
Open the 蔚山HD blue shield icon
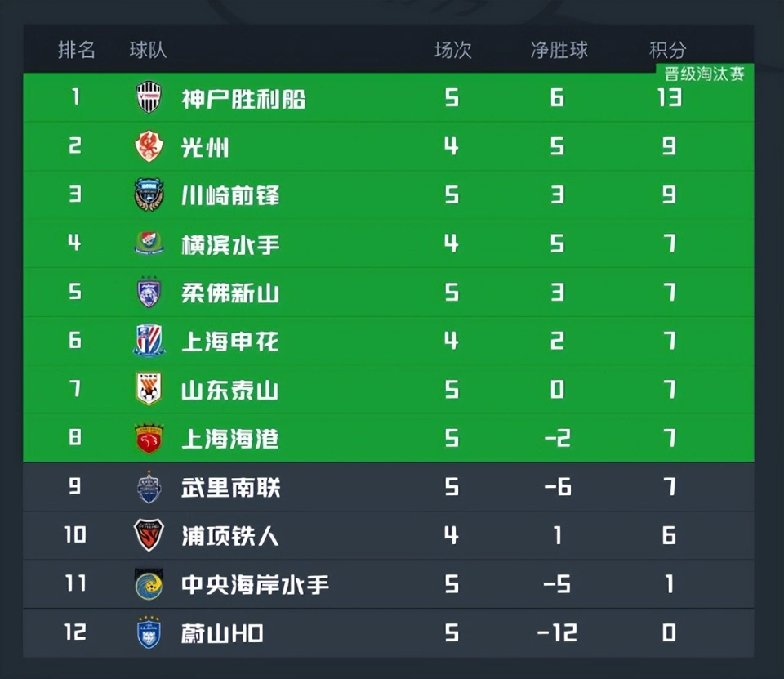coord(149,632)
